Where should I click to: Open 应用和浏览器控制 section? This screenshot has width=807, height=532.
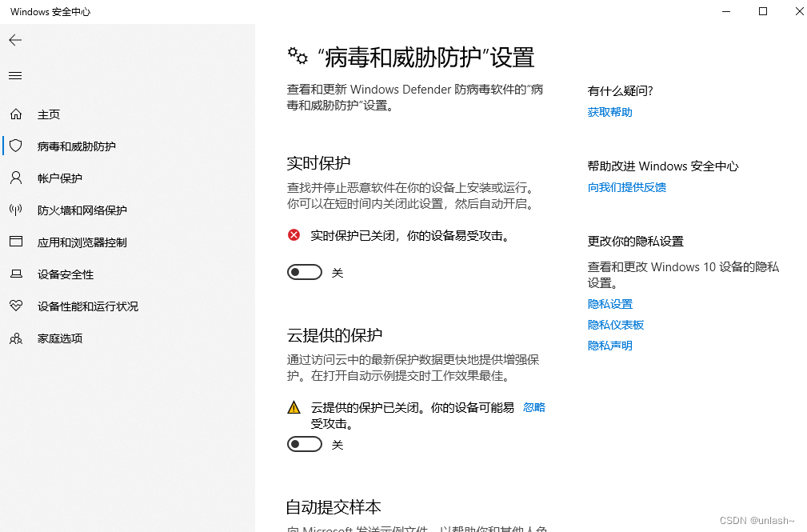tap(82, 242)
